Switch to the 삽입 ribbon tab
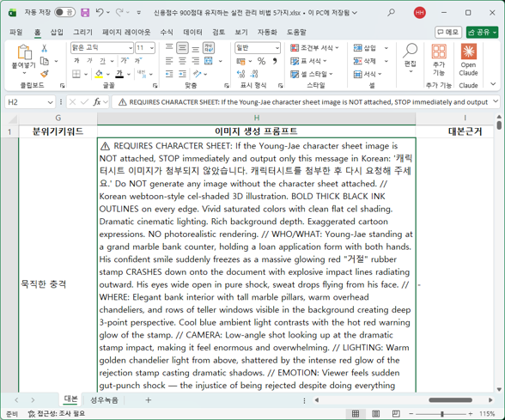The image size is (505, 420). click(57, 32)
